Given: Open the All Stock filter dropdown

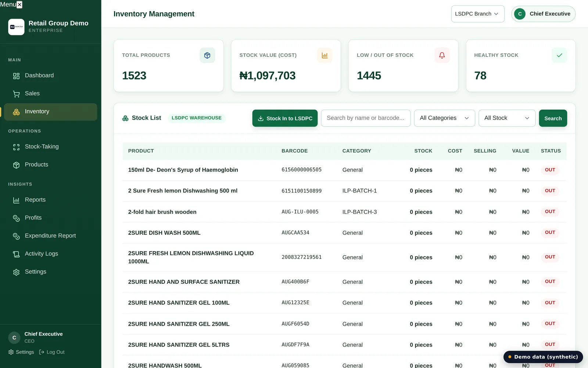Looking at the screenshot, I should click(507, 118).
